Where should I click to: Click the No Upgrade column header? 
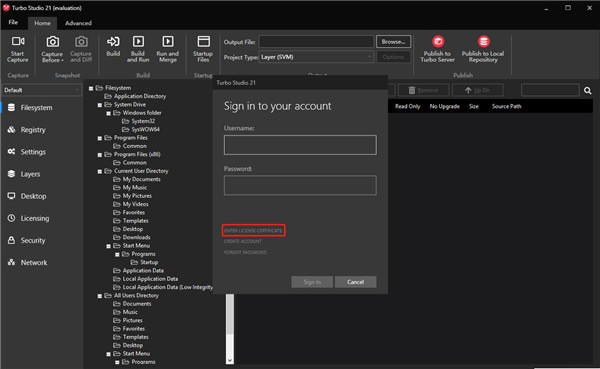click(445, 106)
